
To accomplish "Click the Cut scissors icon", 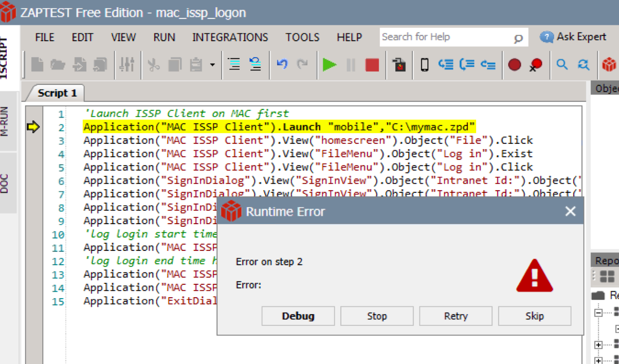I will pos(154,64).
